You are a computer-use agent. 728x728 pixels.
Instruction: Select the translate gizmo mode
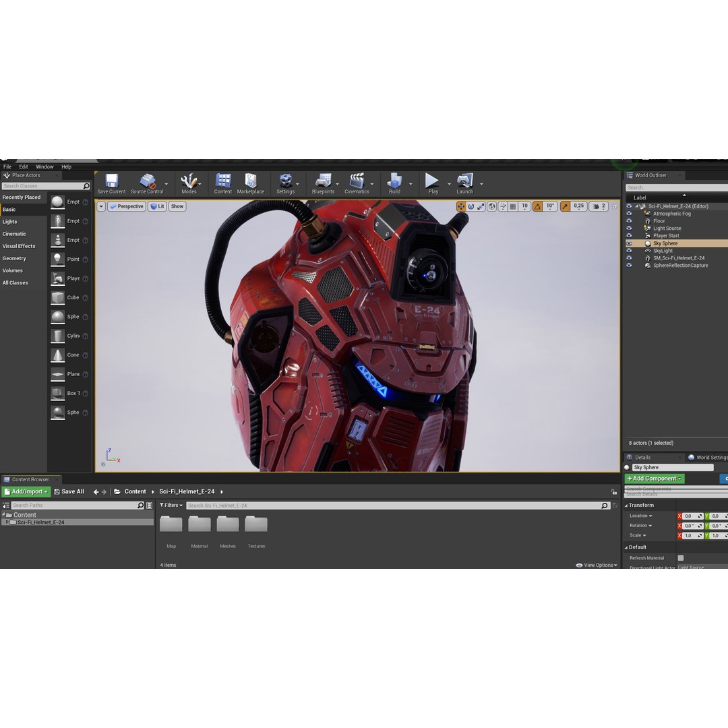coord(461,207)
